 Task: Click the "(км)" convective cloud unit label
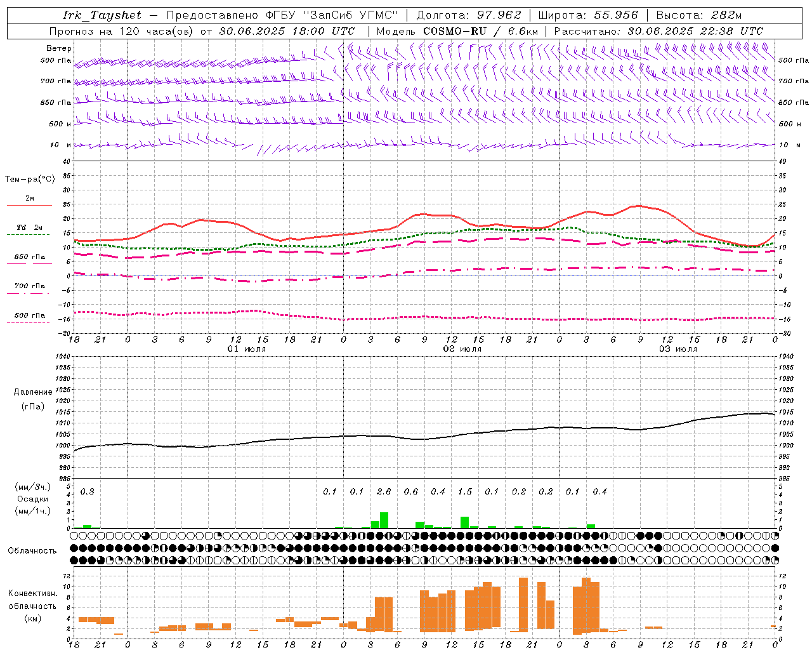32,618
